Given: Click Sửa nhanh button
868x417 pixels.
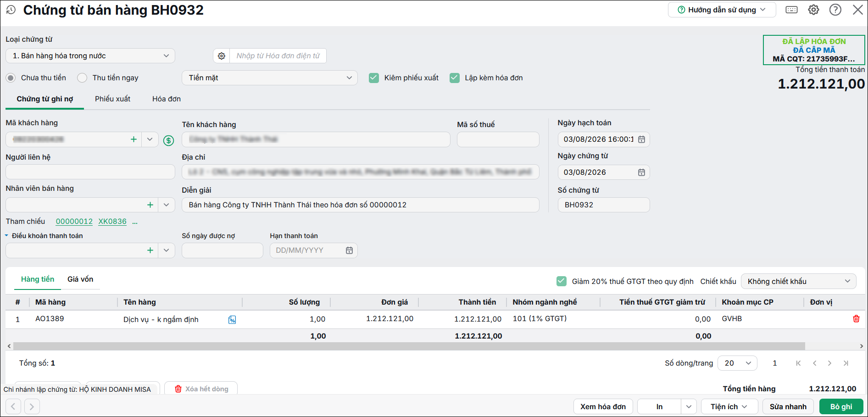Looking at the screenshot, I should pyautogui.click(x=788, y=407).
